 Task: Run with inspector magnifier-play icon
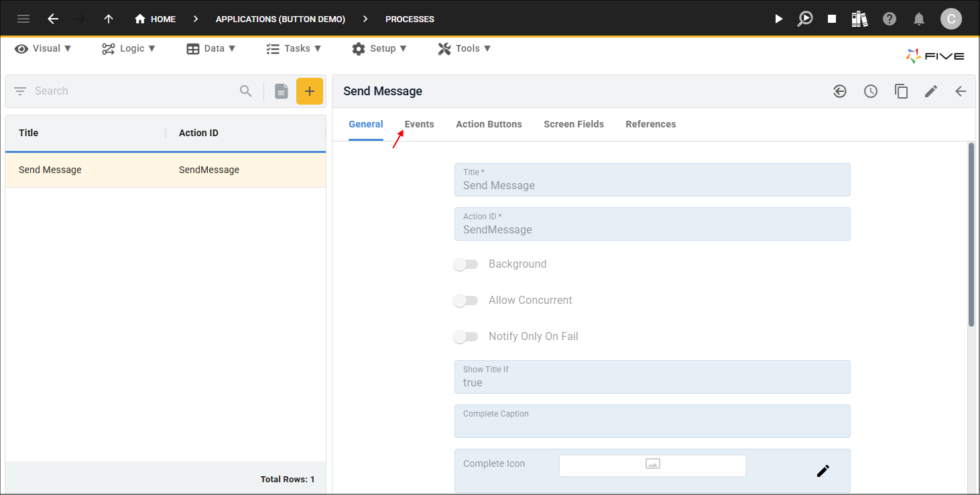[x=805, y=19]
